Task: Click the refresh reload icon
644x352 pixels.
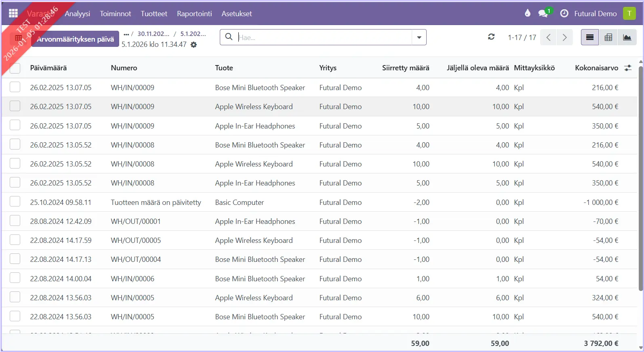Action: [x=491, y=37]
